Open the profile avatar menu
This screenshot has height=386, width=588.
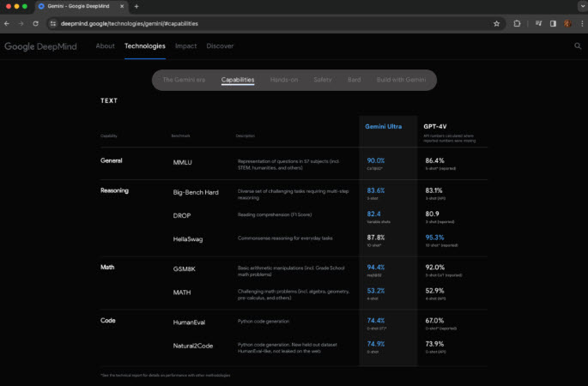click(567, 24)
